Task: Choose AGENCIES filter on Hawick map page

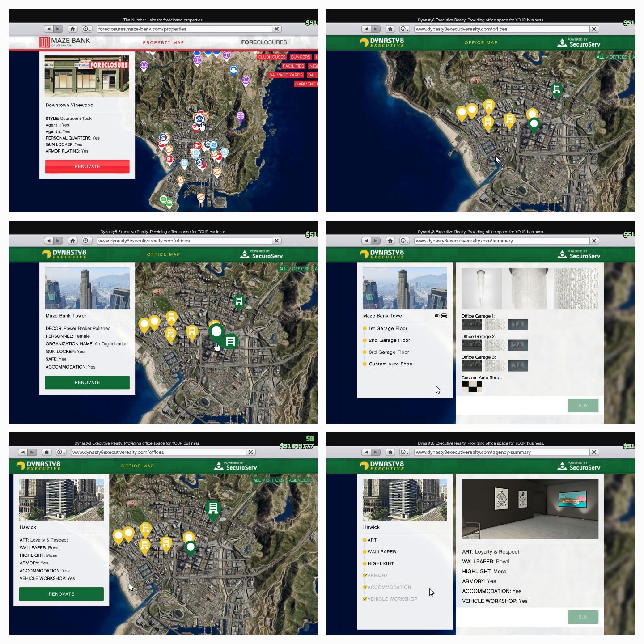Action: click(299, 480)
